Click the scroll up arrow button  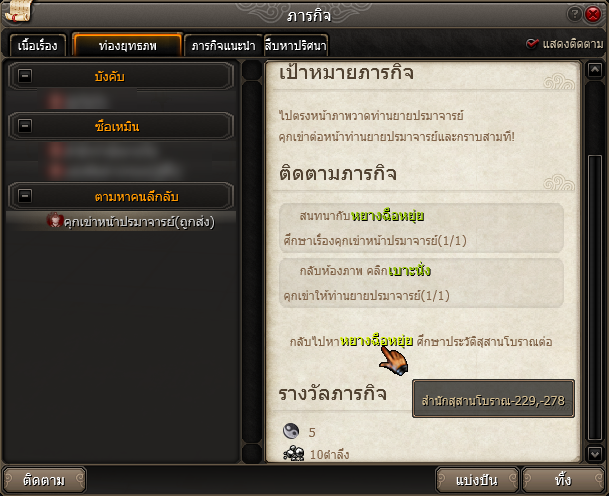[595, 70]
